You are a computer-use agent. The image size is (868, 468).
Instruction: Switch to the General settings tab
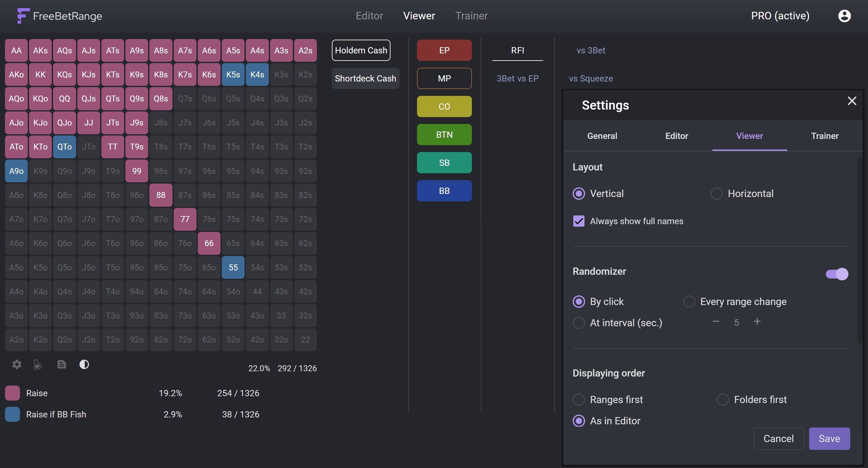[602, 135]
